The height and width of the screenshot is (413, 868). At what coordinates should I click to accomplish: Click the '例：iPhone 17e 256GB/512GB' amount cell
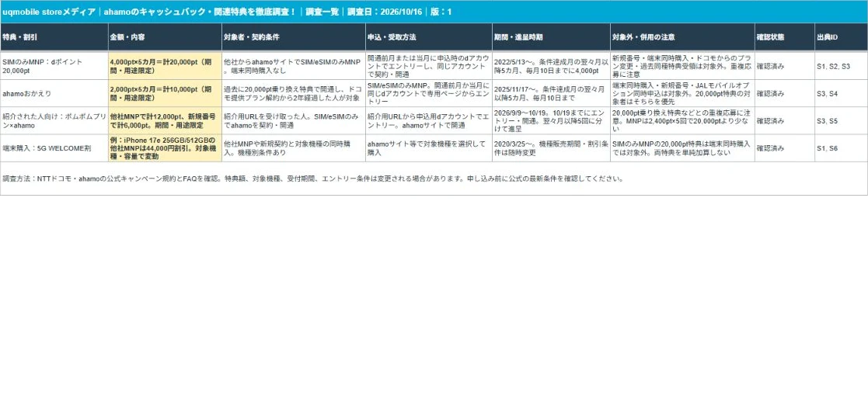[x=165, y=147]
